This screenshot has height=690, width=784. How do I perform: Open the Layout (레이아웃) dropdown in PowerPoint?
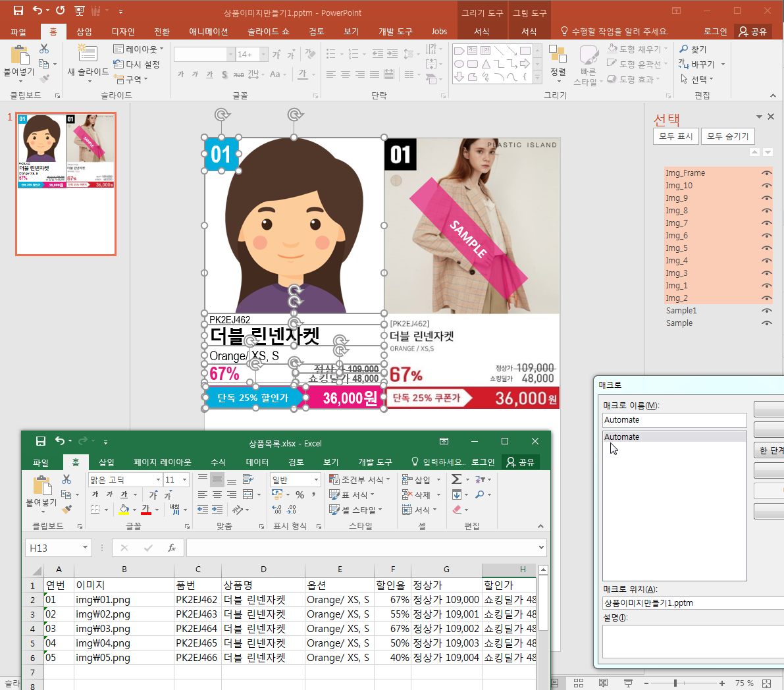pyautogui.click(x=138, y=49)
